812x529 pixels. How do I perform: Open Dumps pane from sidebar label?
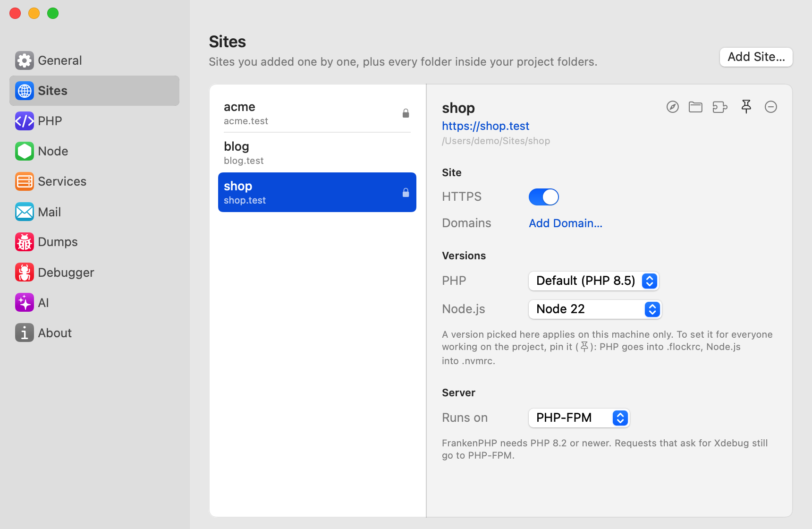pyautogui.click(x=58, y=242)
